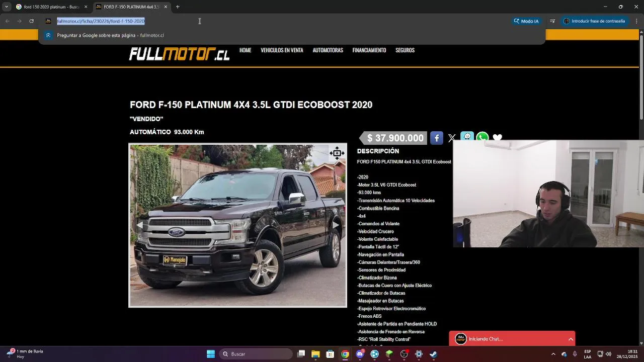Expand photo with fullscreen arrows icon
Viewport: 644px width, 362px height.
click(x=337, y=153)
